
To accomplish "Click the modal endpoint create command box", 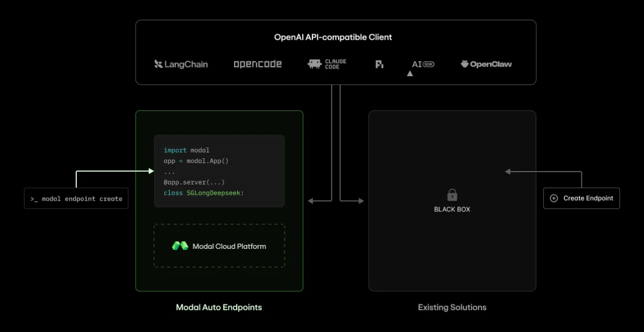I will (x=76, y=198).
